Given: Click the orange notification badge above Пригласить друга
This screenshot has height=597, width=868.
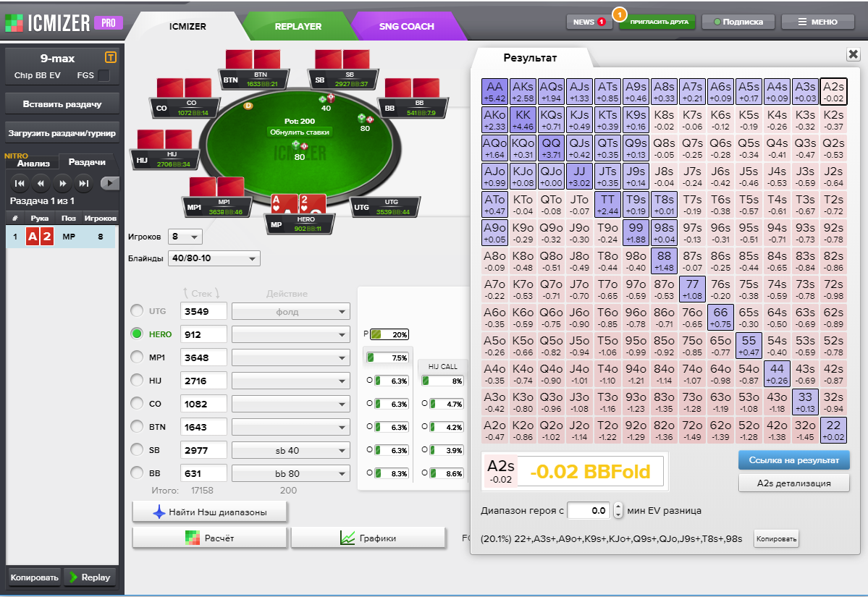Looking at the screenshot, I should [620, 14].
